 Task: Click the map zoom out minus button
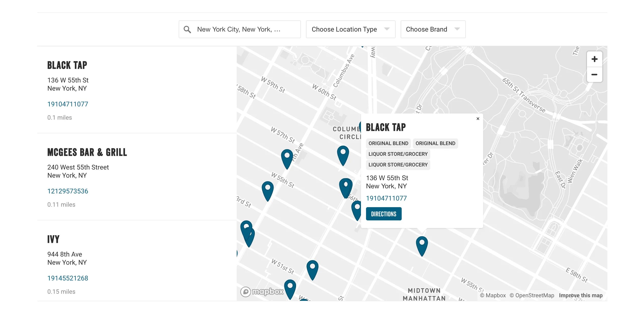pyautogui.click(x=594, y=75)
